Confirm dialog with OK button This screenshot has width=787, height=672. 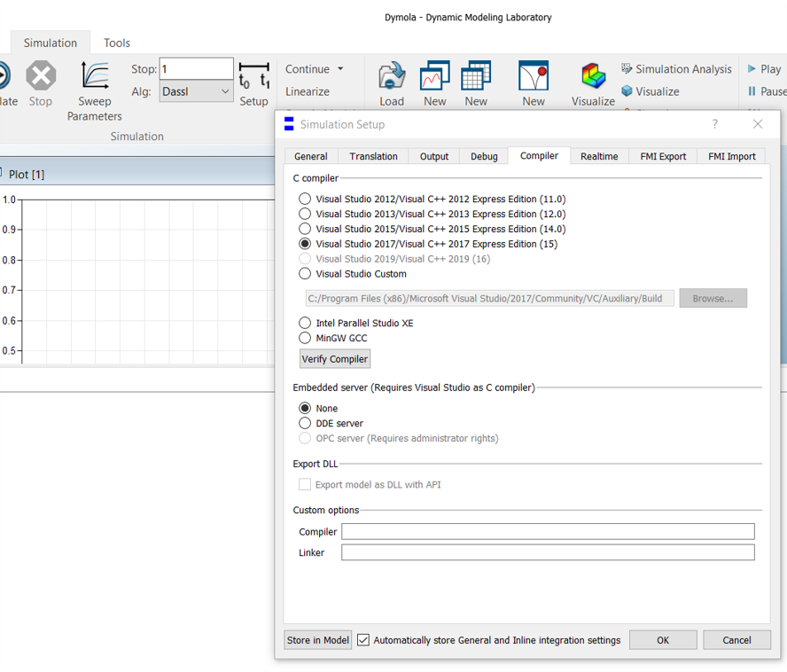coord(663,640)
